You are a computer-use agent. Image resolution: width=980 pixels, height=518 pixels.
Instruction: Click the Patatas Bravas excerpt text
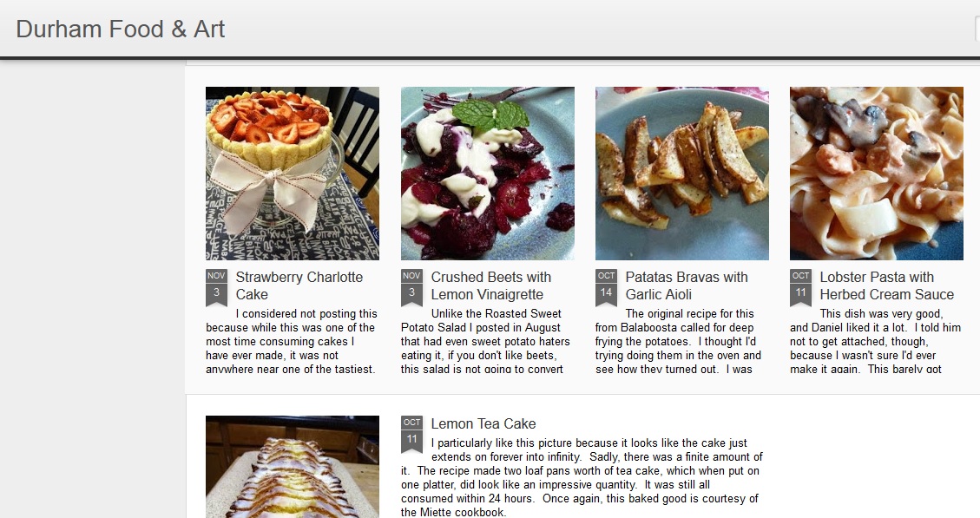678,341
